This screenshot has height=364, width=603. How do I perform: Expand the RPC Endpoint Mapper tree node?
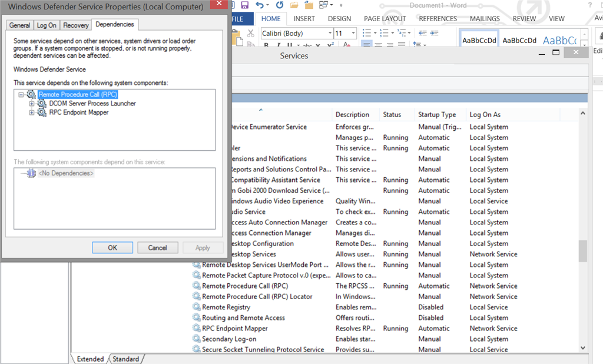(32, 112)
